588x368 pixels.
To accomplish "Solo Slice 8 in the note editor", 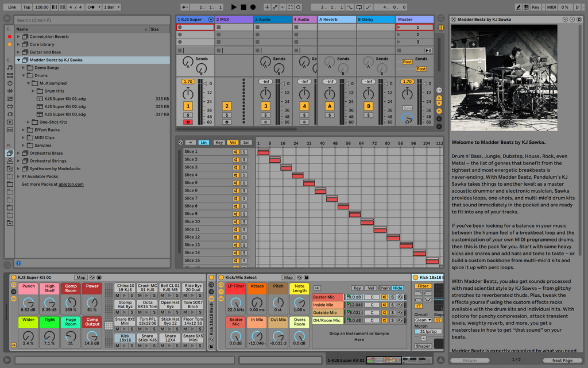I will click(244, 206).
